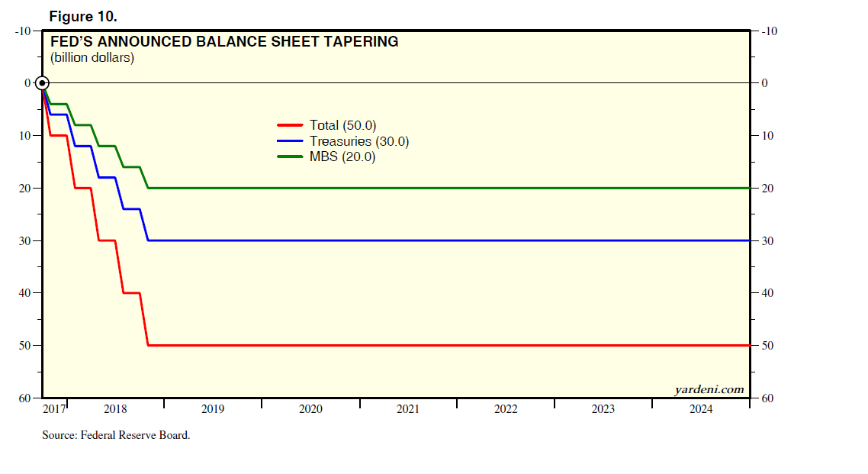The width and height of the screenshot is (868, 474).
Task: Click the 2017 year label on x-axis
Action: (54, 409)
